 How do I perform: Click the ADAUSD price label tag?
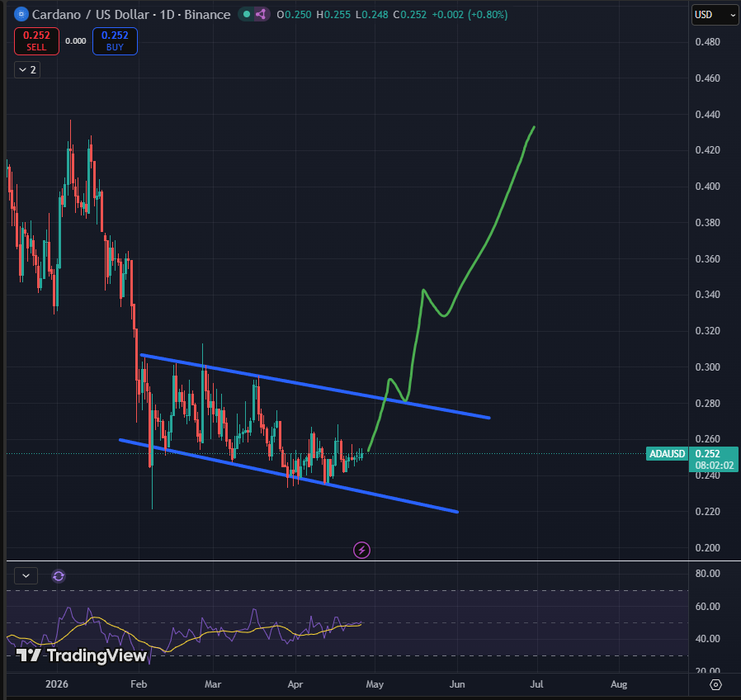[667, 454]
